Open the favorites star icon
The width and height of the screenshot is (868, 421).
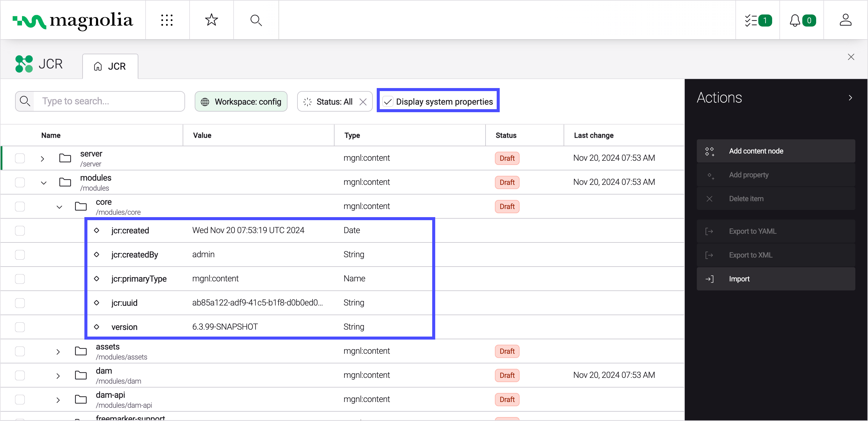point(211,20)
